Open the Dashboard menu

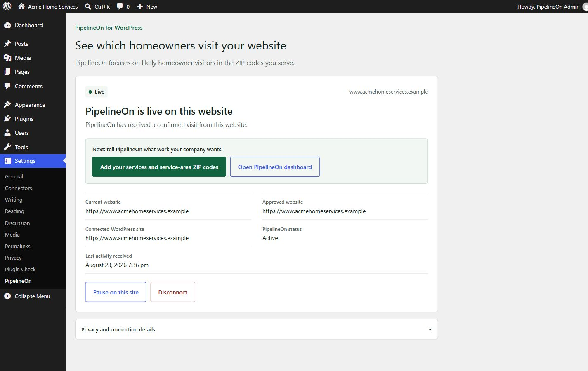click(x=33, y=25)
